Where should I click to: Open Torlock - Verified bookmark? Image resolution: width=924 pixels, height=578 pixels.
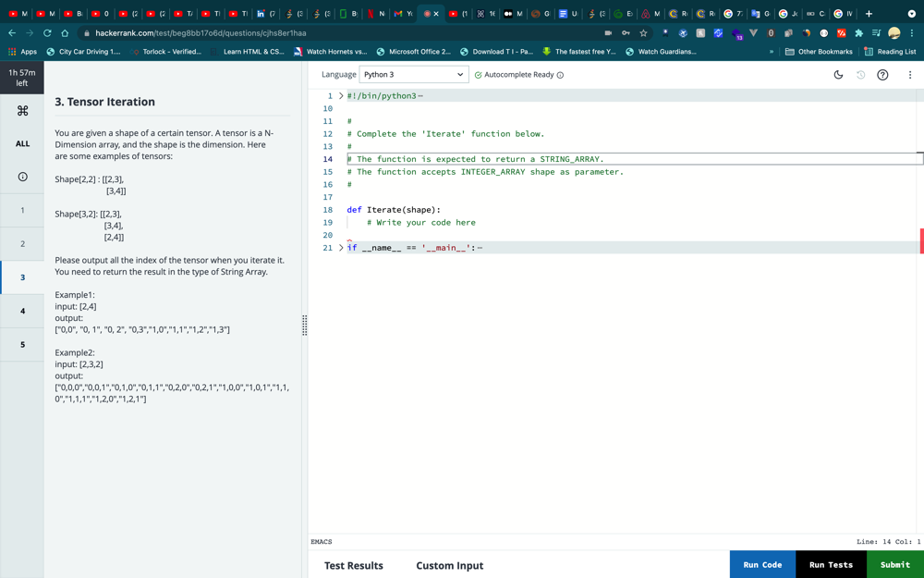click(x=165, y=51)
